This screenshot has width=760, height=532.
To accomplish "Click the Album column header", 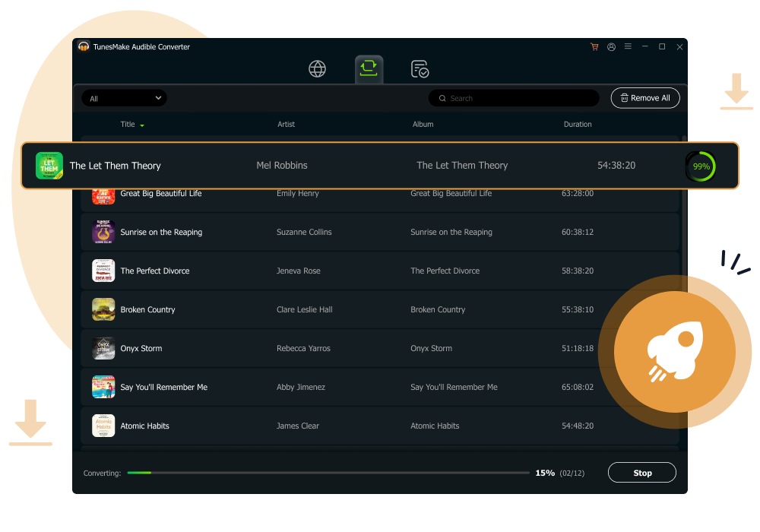I will click(423, 125).
